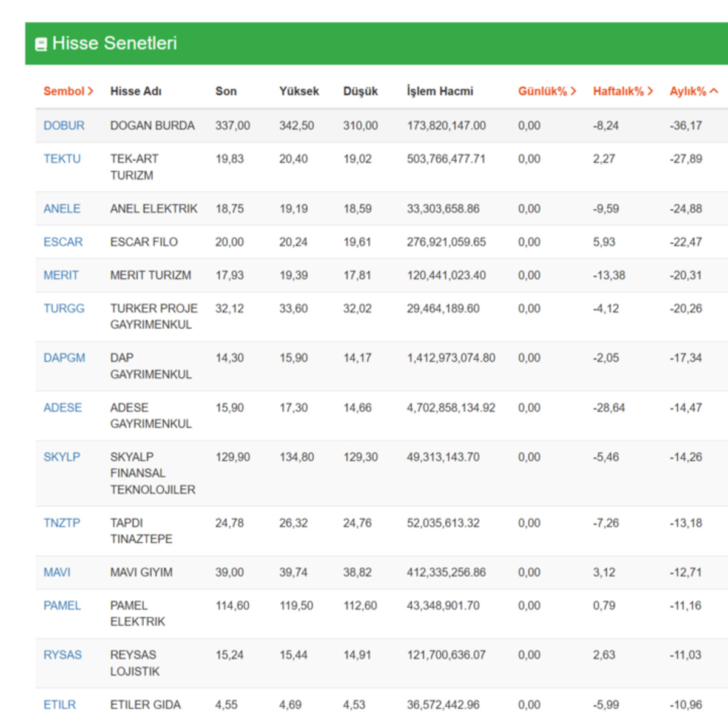
Task: Open the DOBUR stock link
Action: [64, 126]
